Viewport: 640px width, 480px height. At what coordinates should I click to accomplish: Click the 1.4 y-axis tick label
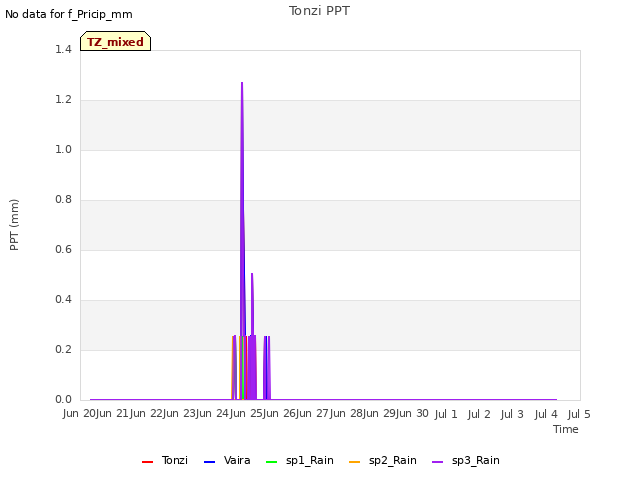click(63, 49)
